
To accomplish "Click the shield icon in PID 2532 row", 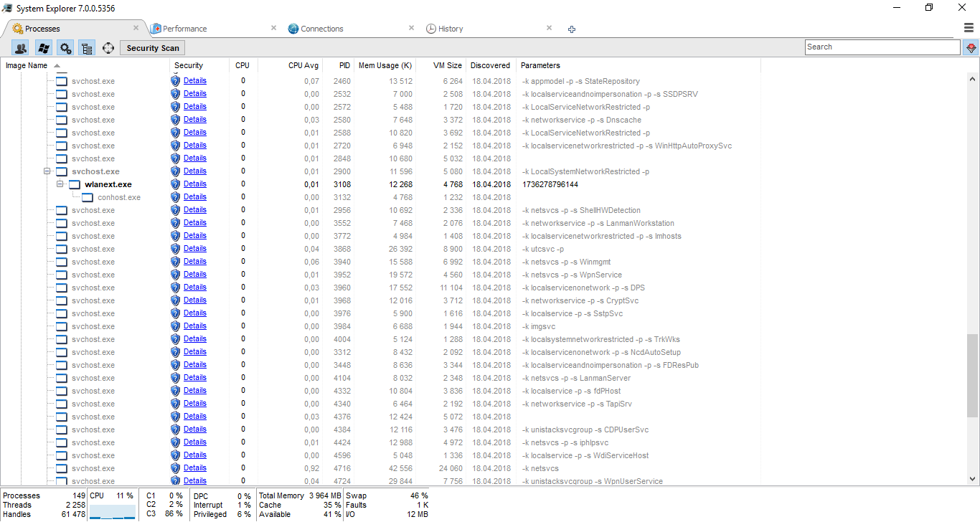I will (x=176, y=94).
